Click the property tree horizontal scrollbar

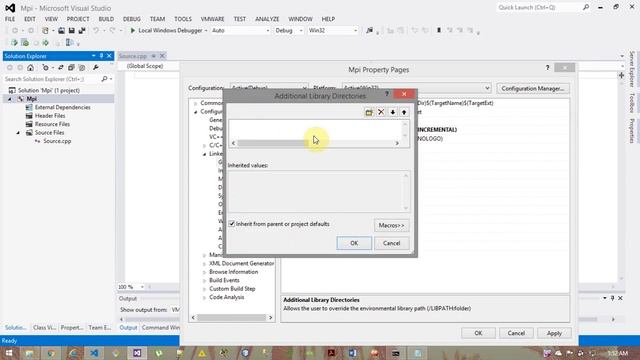[232, 318]
